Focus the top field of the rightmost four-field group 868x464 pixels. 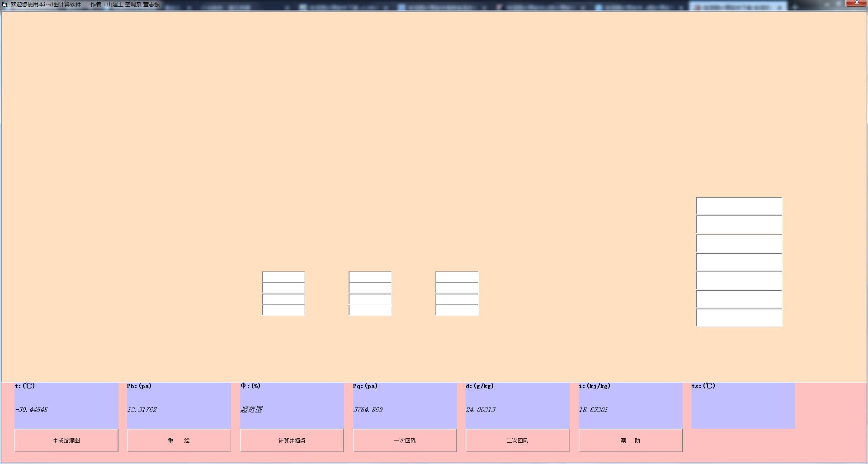(457, 277)
